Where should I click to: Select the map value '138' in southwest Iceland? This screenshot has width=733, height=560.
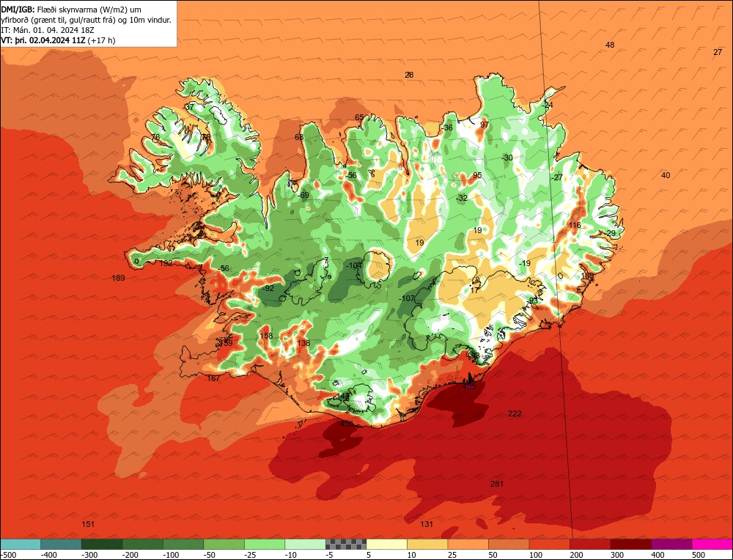pyautogui.click(x=303, y=343)
